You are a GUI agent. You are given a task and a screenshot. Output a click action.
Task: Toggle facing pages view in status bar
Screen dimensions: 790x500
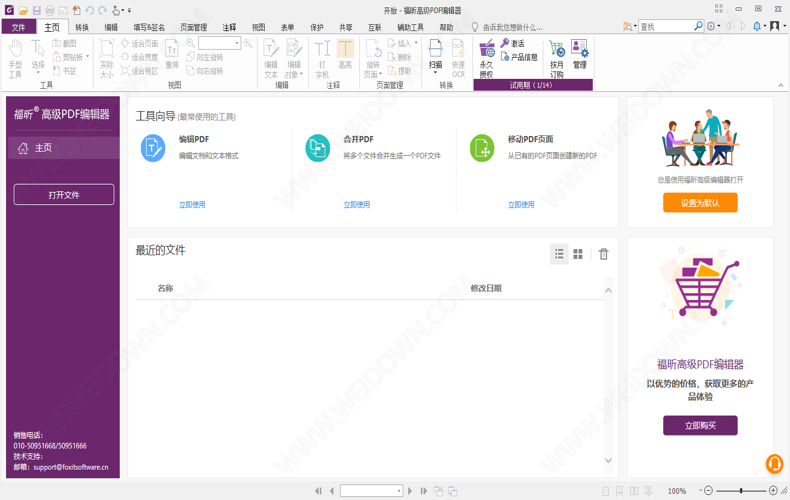(634, 491)
